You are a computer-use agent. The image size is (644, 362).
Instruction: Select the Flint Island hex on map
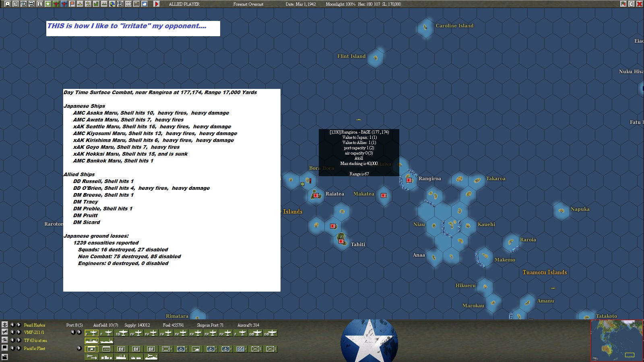tap(376, 58)
